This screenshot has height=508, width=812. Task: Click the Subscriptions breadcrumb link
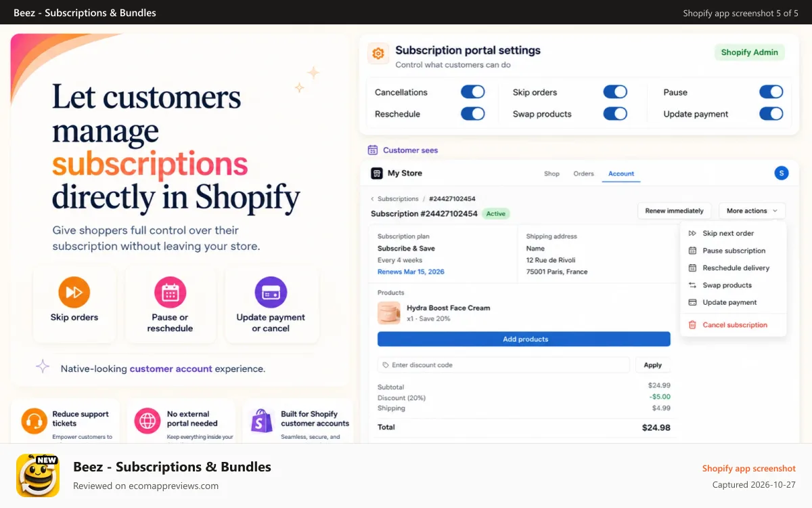pyautogui.click(x=398, y=199)
